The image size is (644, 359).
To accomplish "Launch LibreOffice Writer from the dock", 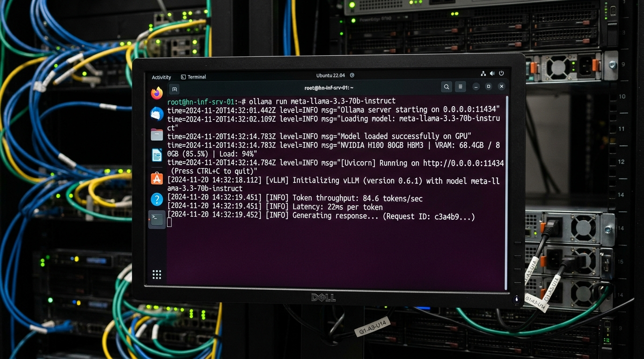I will (157, 155).
